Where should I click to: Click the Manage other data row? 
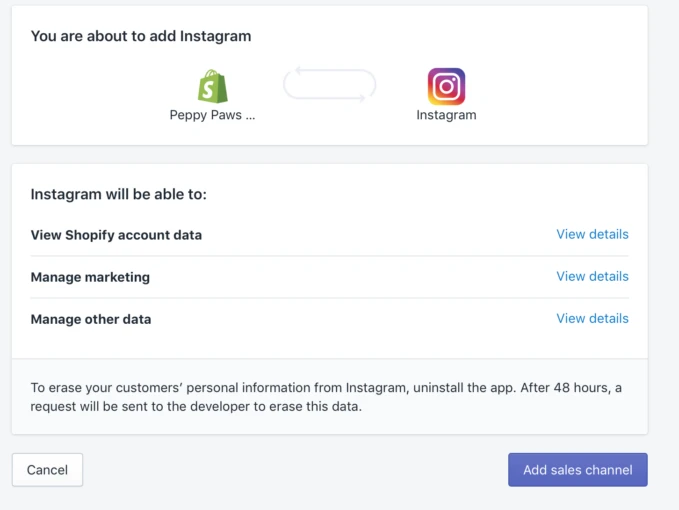(330, 319)
